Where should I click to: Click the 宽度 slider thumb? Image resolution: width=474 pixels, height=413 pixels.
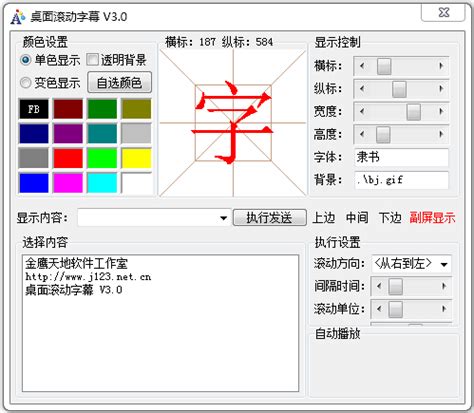coord(413,112)
